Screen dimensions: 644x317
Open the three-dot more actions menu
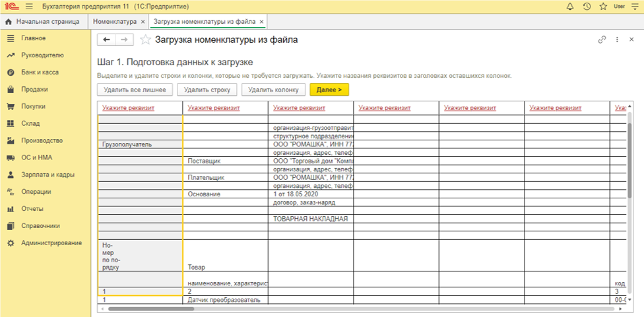(x=617, y=40)
